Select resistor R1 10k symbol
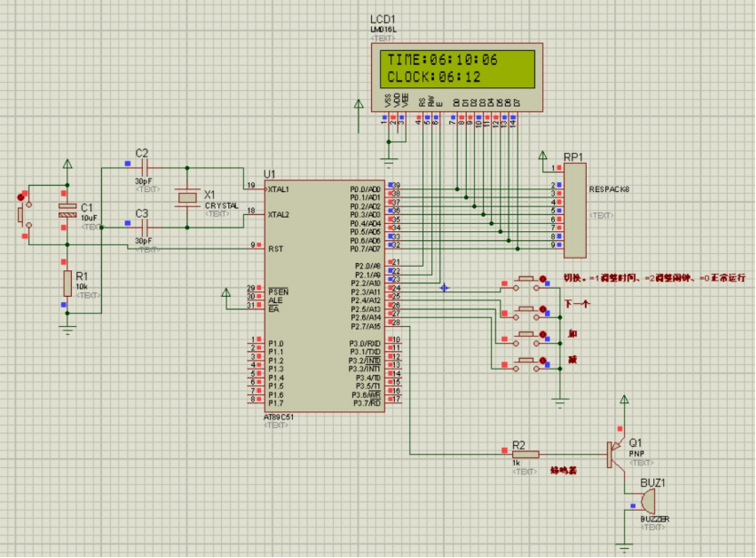The image size is (756, 558). click(x=67, y=284)
